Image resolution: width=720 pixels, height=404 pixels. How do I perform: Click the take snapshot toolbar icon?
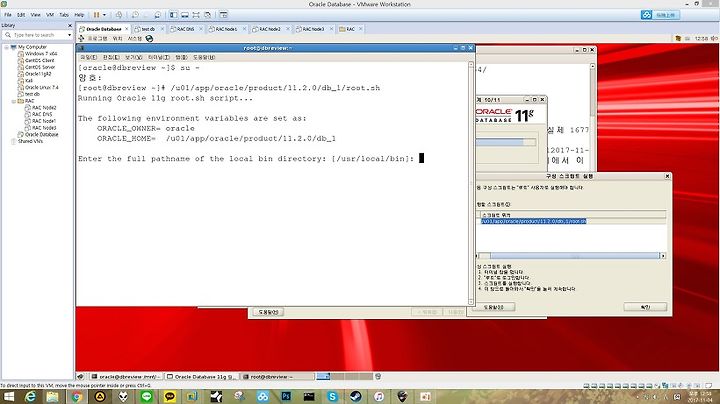click(135, 15)
